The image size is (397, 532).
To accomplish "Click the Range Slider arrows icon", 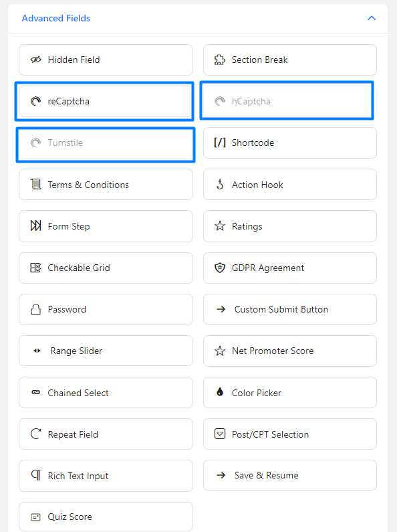I will [37, 351].
